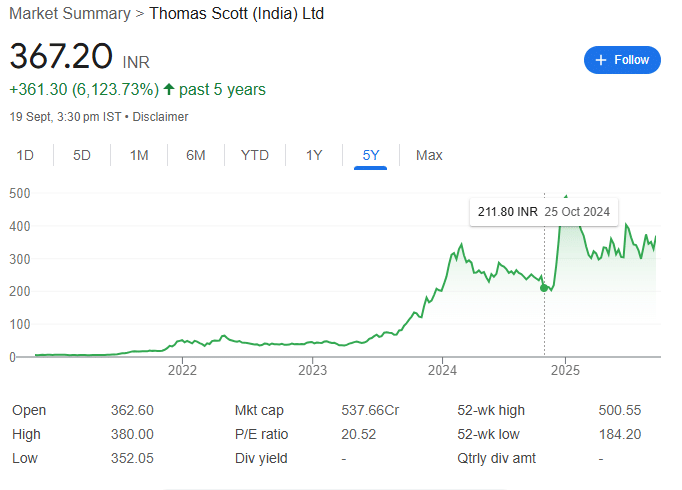Viewport: 682px width, 490px height.
Task: Click the green data point marker on chart
Action: pyautogui.click(x=544, y=288)
